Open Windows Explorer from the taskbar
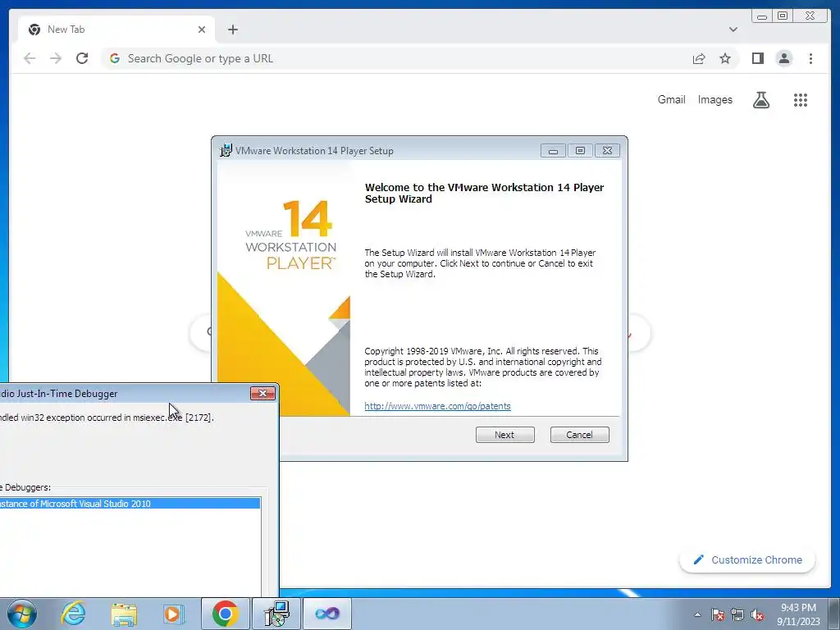Viewport: 840px width, 630px height. (124, 614)
